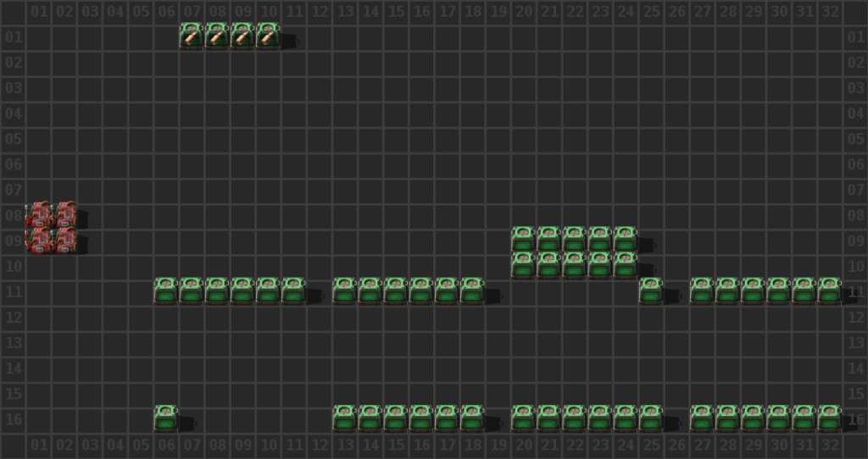Open the red chest at column 01, row 08
The width and height of the screenshot is (868, 459).
point(39,214)
